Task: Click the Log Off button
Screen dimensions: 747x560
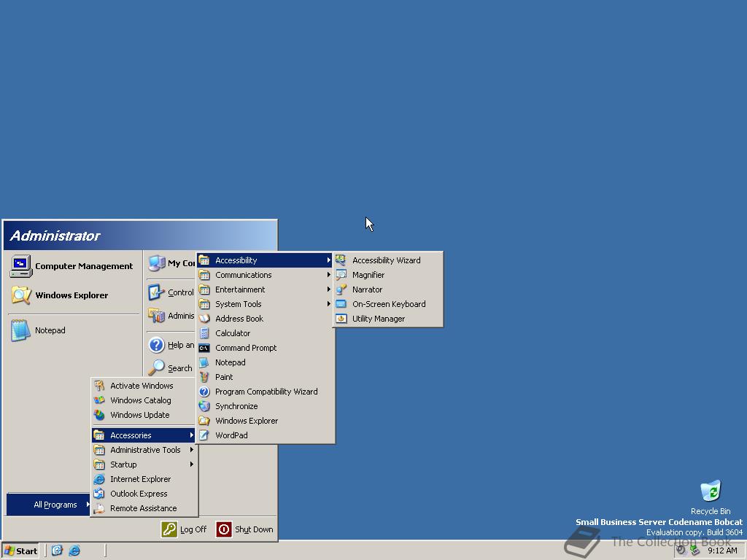Action: pos(185,529)
